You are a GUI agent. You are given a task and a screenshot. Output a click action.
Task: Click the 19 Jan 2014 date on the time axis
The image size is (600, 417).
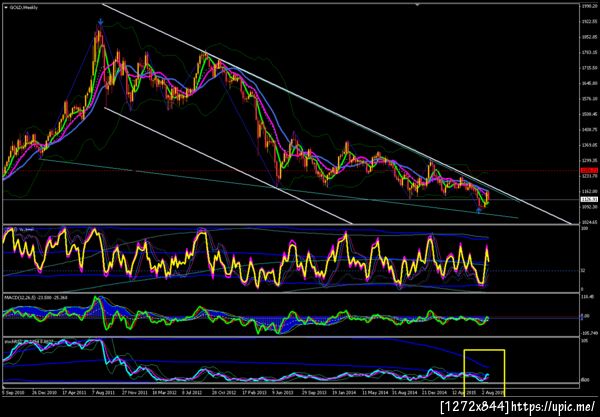344,392
